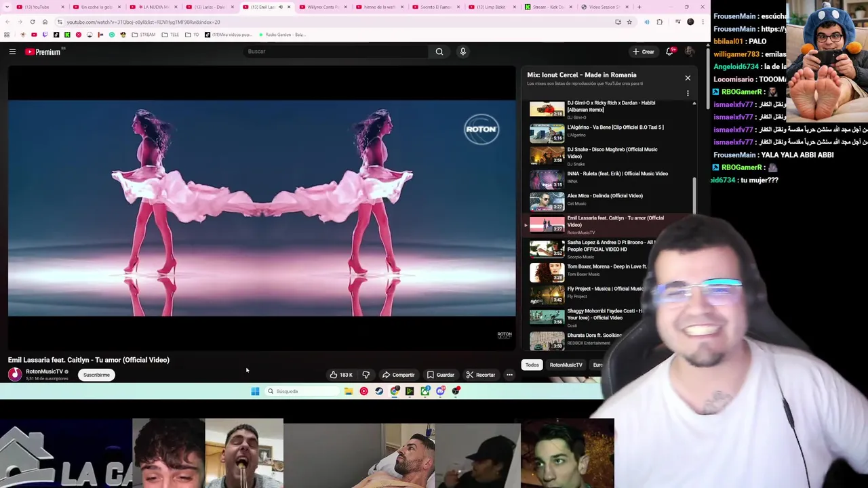Click the Tu amor video player
Viewport: 868px width, 488px height.
point(262,208)
